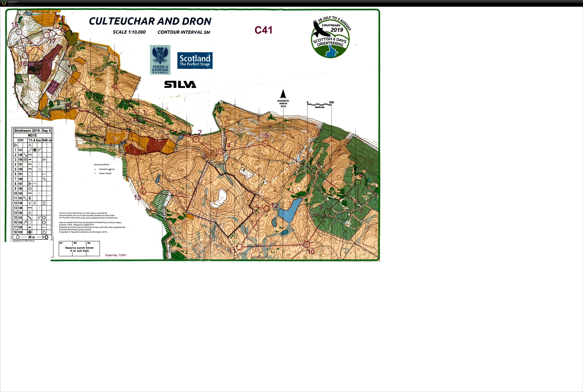This screenshot has height=392, width=583.
Task: Click the SILVA logo
Action: [x=180, y=84]
